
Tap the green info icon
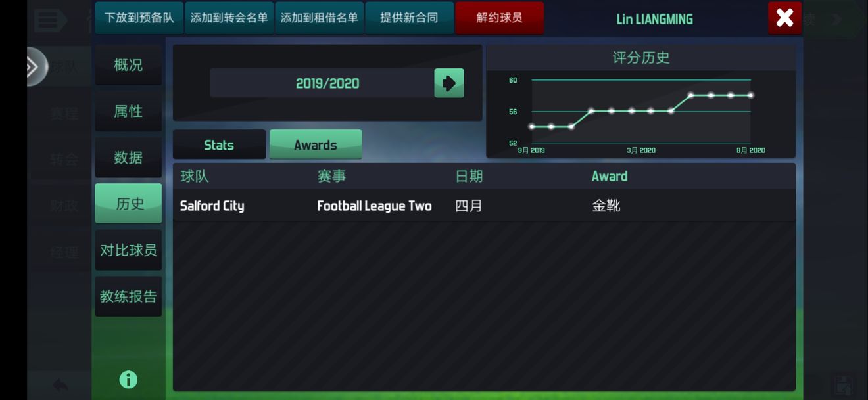[128, 379]
